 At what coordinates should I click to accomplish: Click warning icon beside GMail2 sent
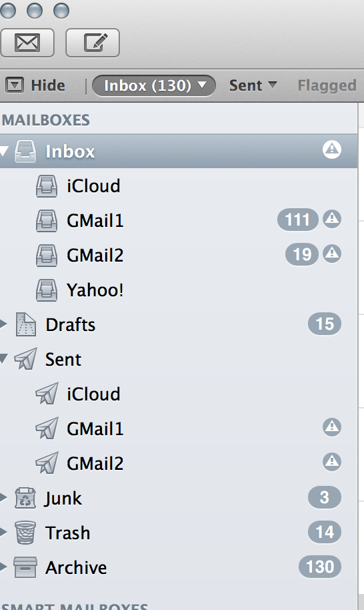click(x=332, y=462)
